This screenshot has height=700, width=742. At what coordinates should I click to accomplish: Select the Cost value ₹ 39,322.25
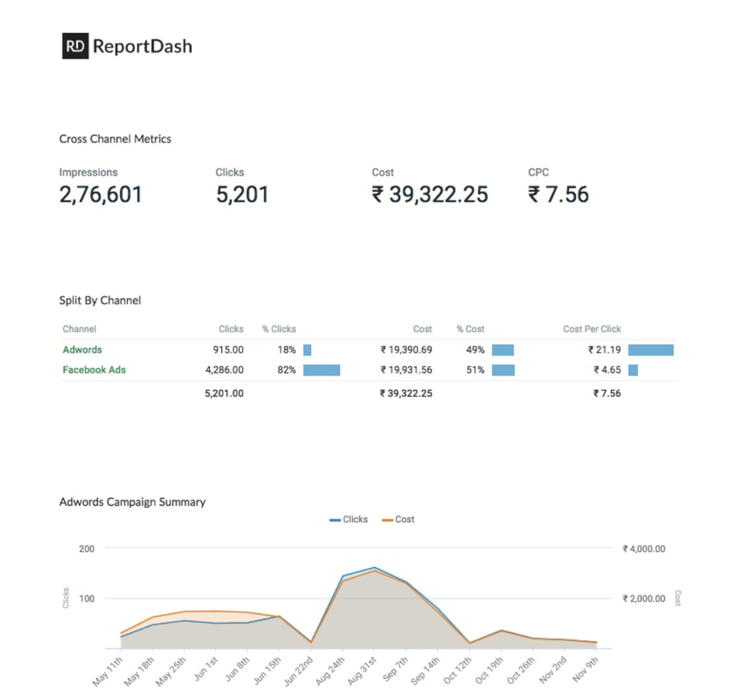[x=430, y=194]
